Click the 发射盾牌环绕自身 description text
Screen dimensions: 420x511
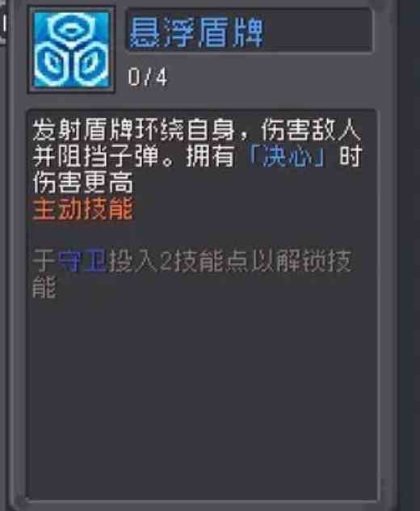click(x=134, y=129)
